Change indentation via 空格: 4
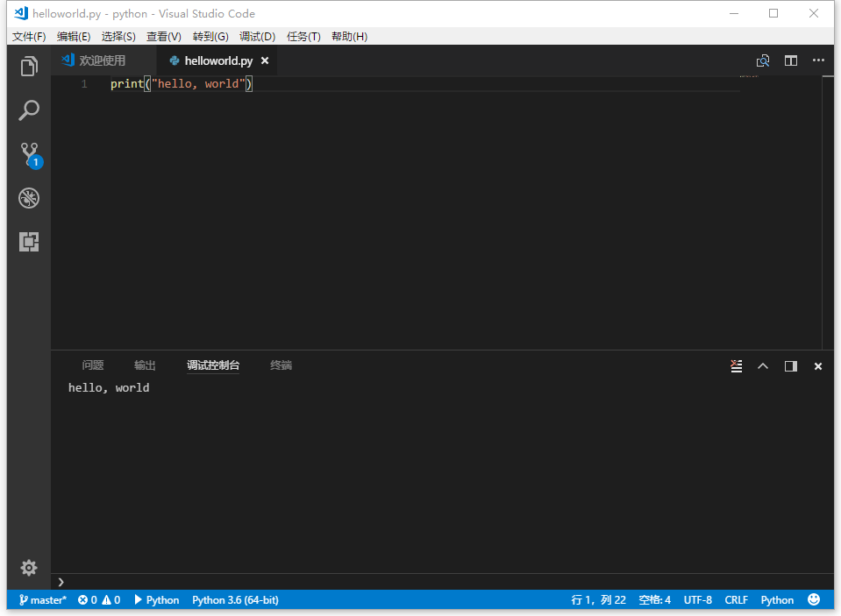 [x=654, y=600]
